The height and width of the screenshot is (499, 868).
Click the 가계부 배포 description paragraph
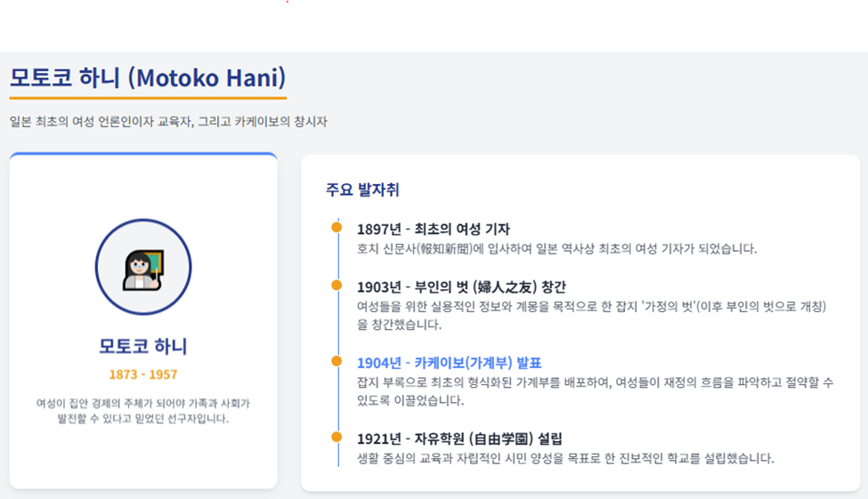click(595, 391)
